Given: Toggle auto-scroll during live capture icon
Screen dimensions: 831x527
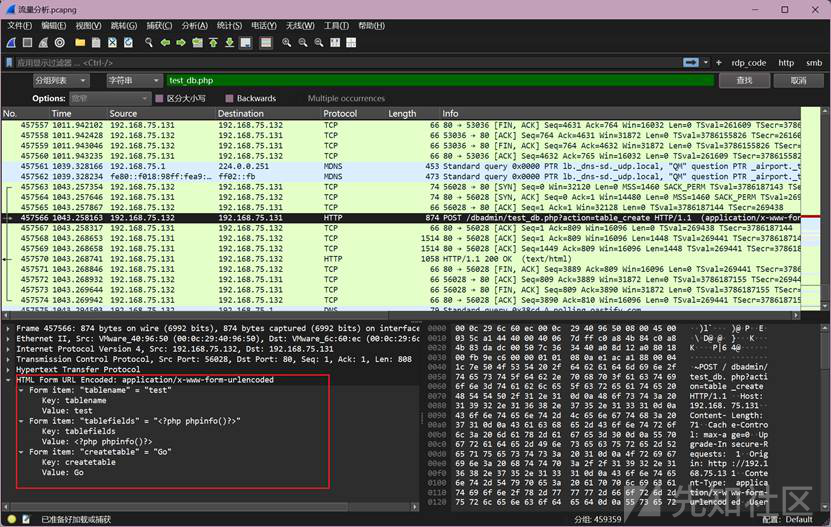Looking at the screenshot, I should [x=245, y=42].
